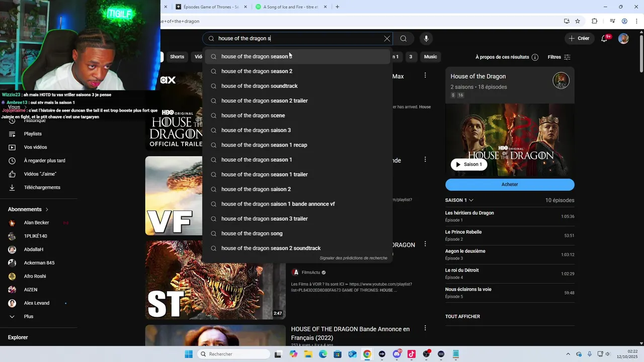Select suggestion 'house of the dragon season 2'
The image size is (644, 362).
pos(297,71)
